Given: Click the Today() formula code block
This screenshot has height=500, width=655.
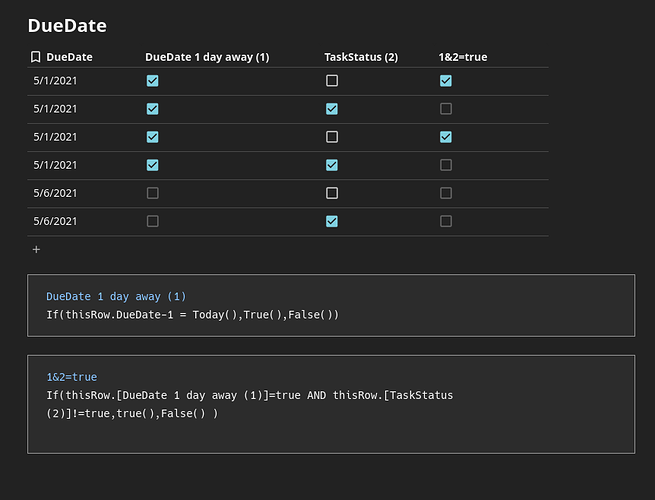Looking at the screenshot, I should click(x=331, y=305).
